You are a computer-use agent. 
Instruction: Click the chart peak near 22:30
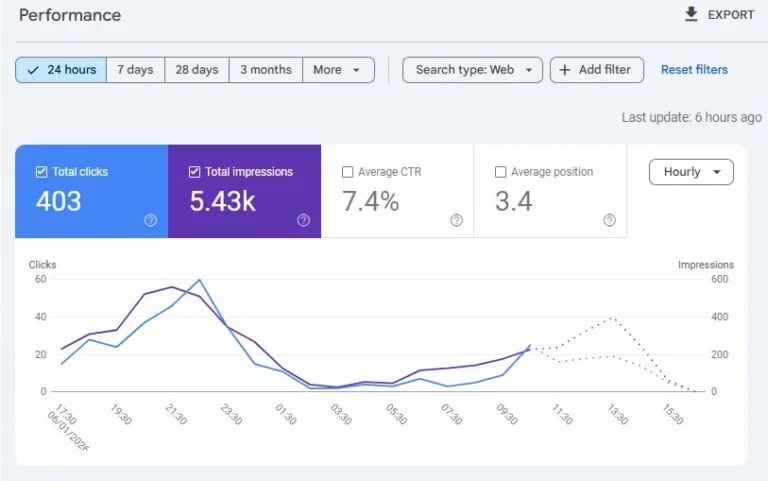click(199, 280)
